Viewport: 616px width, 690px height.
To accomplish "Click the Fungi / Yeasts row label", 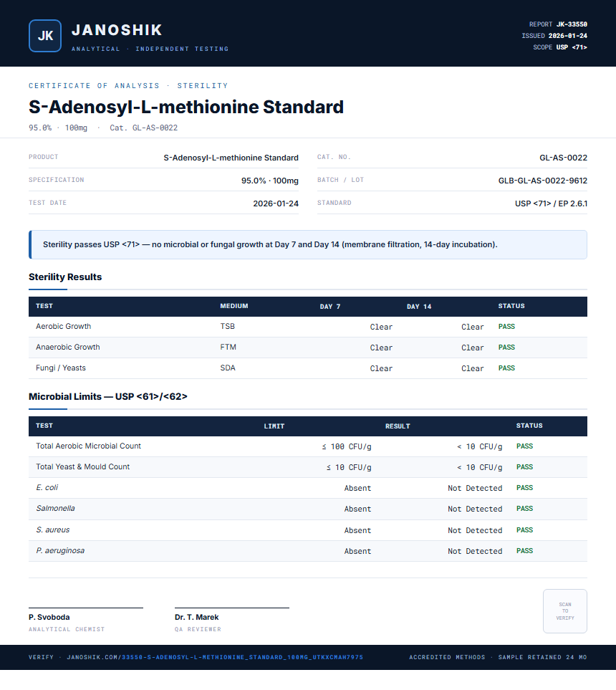I will point(61,368).
